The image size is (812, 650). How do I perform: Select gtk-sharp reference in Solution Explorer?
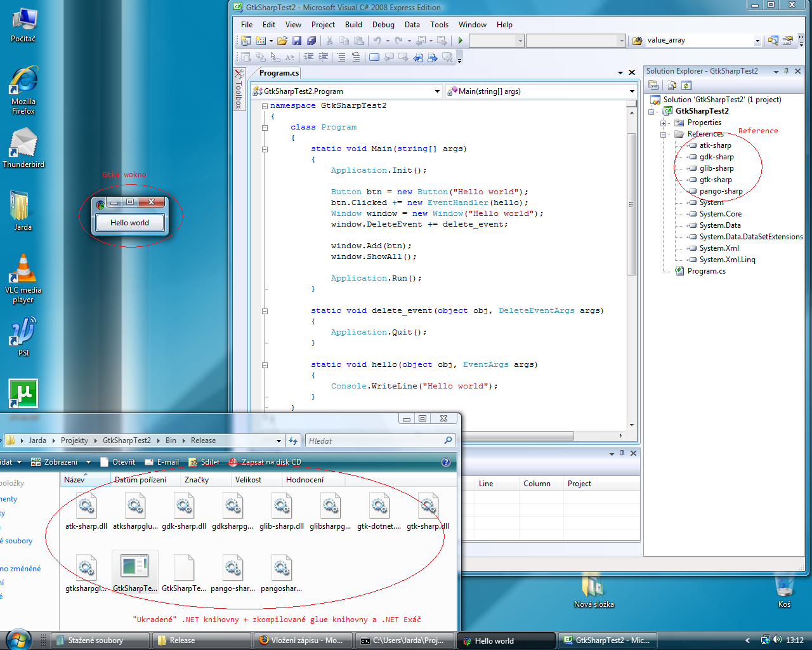tap(716, 180)
